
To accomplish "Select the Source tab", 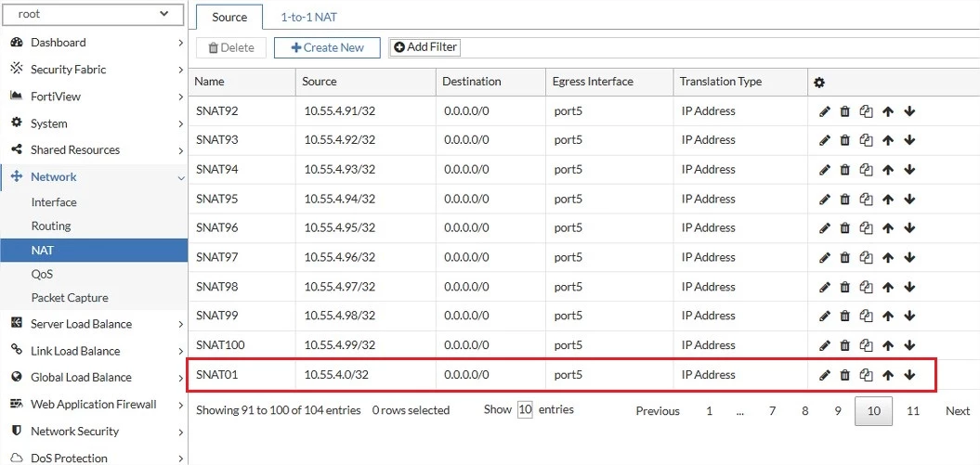I will coord(229,17).
